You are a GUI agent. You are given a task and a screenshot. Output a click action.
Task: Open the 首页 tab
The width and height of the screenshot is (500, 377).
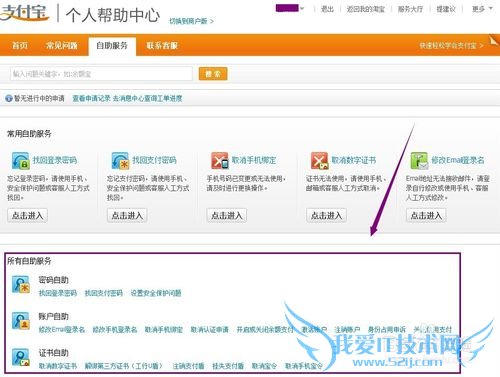[x=20, y=45]
